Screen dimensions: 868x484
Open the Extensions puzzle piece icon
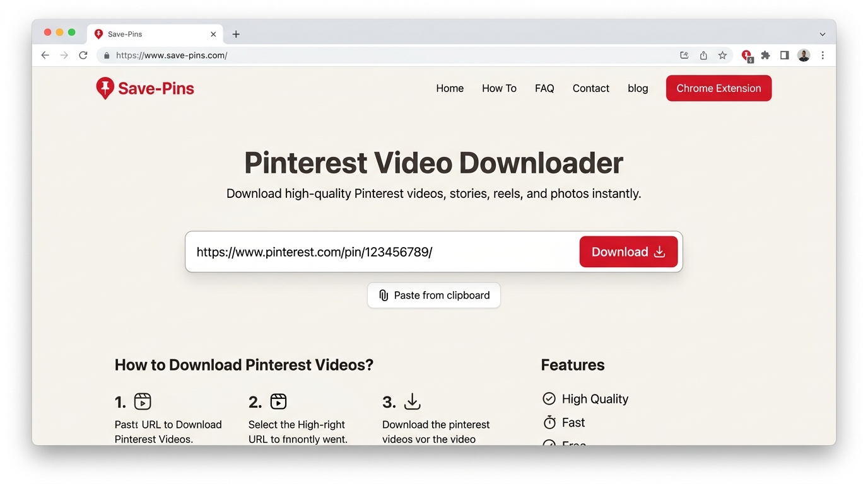pyautogui.click(x=766, y=55)
